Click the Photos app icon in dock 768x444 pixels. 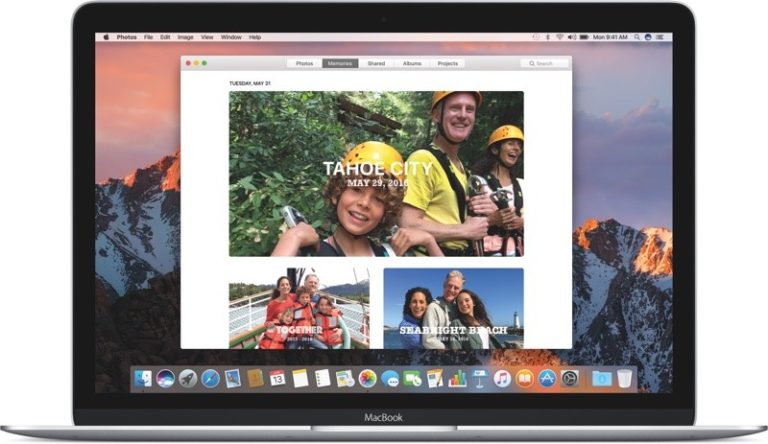coord(367,379)
